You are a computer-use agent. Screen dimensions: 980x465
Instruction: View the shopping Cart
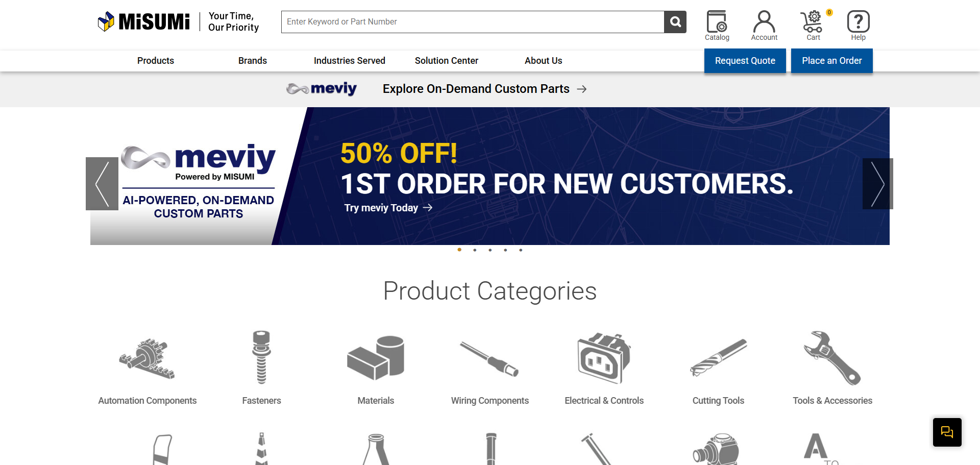(x=813, y=26)
